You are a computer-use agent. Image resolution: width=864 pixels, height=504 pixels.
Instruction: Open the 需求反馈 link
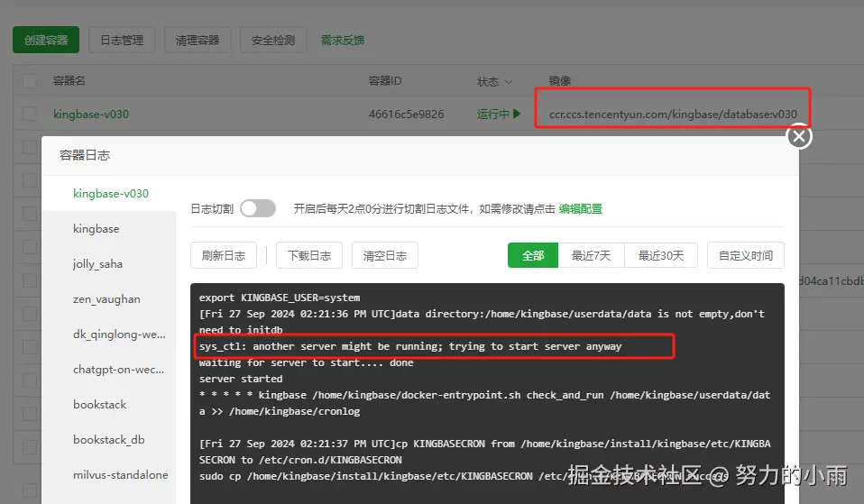click(343, 41)
